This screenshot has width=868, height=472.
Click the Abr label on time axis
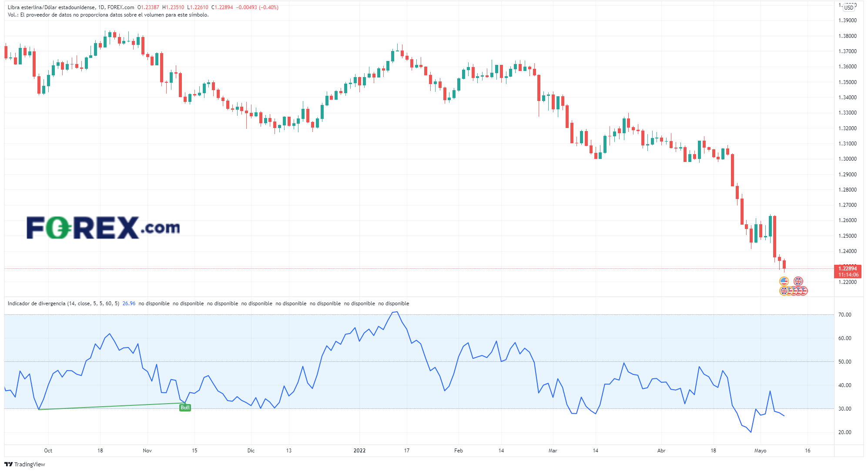click(661, 451)
